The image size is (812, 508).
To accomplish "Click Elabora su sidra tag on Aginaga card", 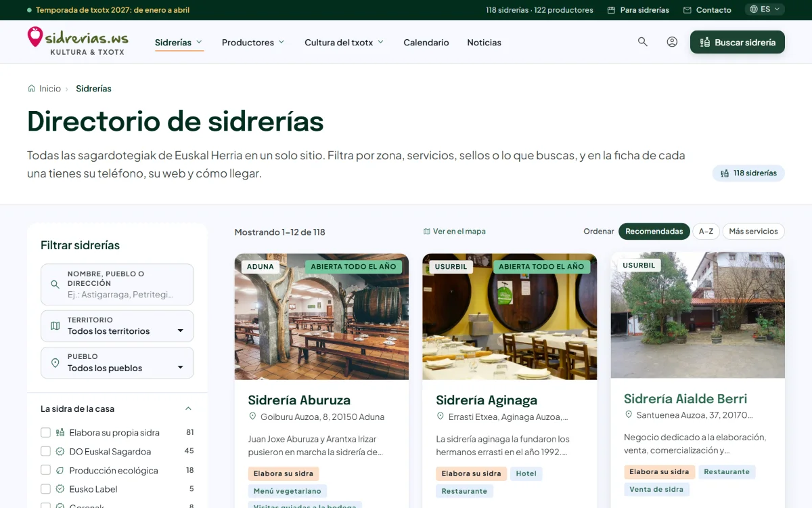I will (472, 473).
